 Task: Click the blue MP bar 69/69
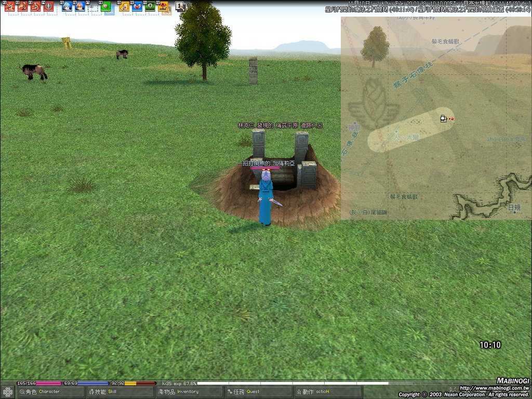(x=86, y=383)
